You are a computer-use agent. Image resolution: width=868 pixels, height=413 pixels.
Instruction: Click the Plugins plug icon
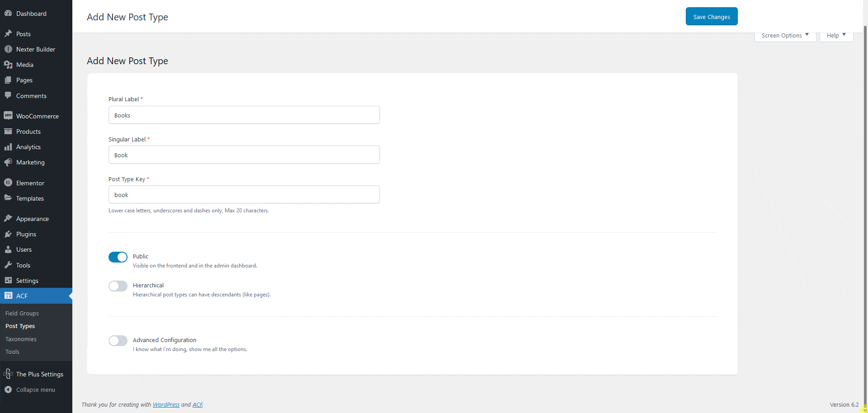tap(8, 234)
